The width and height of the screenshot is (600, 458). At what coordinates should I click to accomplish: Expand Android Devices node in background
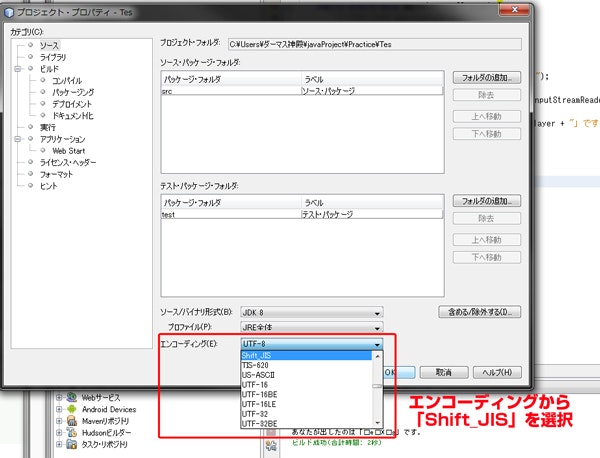coord(59,409)
